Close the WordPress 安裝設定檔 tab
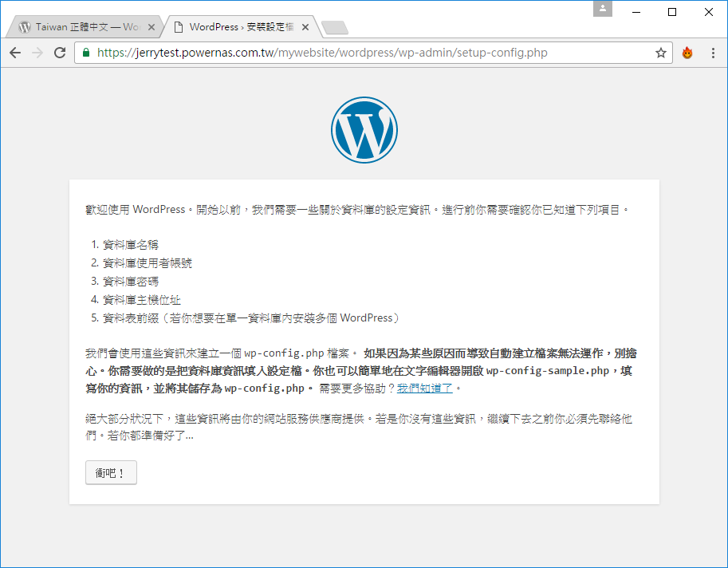 (x=305, y=27)
